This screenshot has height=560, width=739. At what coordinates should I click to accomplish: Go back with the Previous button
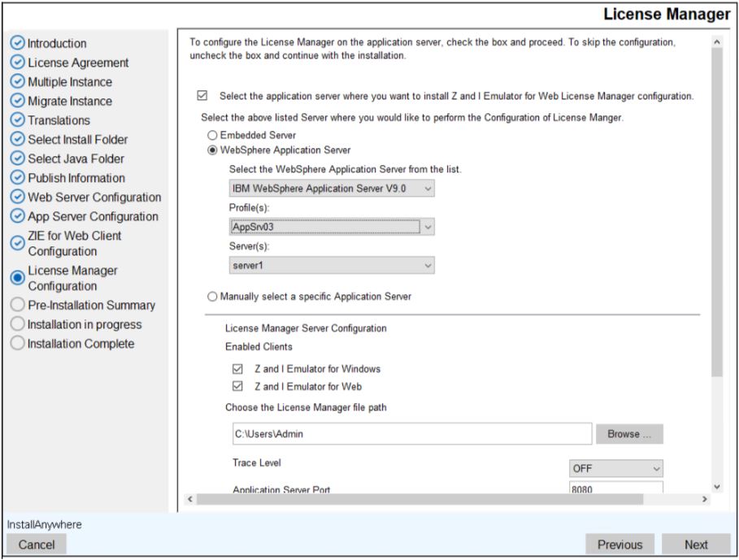click(619, 545)
